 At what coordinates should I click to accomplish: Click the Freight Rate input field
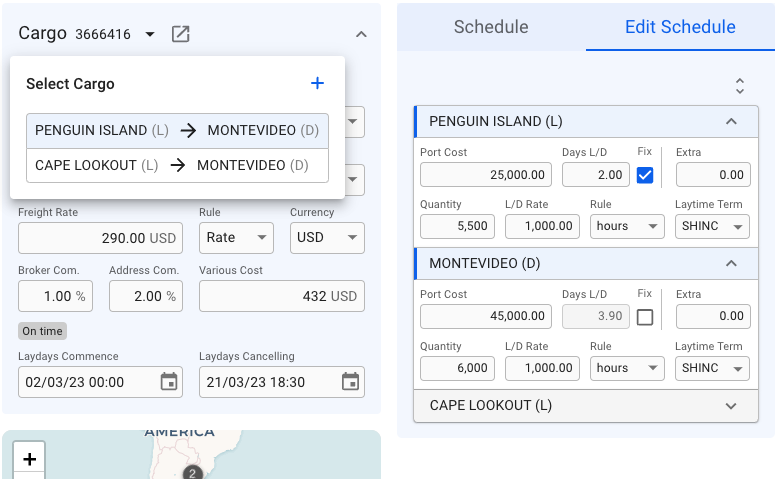click(100, 238)
